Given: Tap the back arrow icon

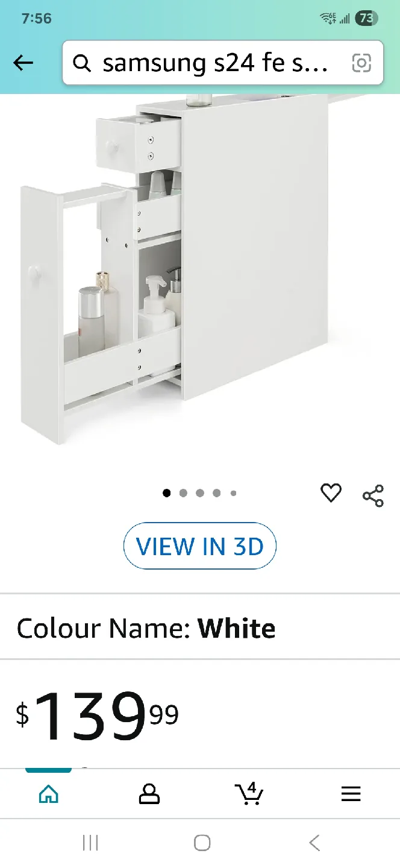Looking at the screenshot, I should (x=23, y=63).
